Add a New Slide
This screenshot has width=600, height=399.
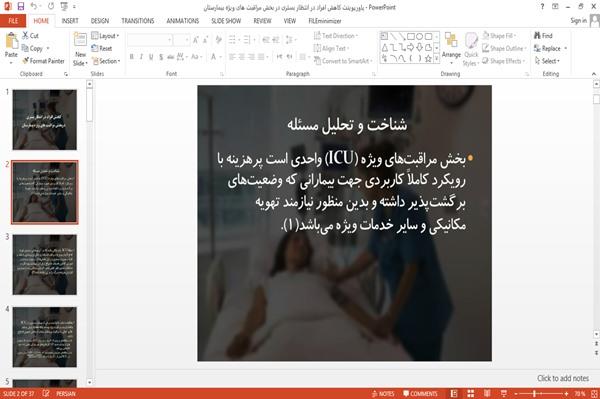point(80,50)
